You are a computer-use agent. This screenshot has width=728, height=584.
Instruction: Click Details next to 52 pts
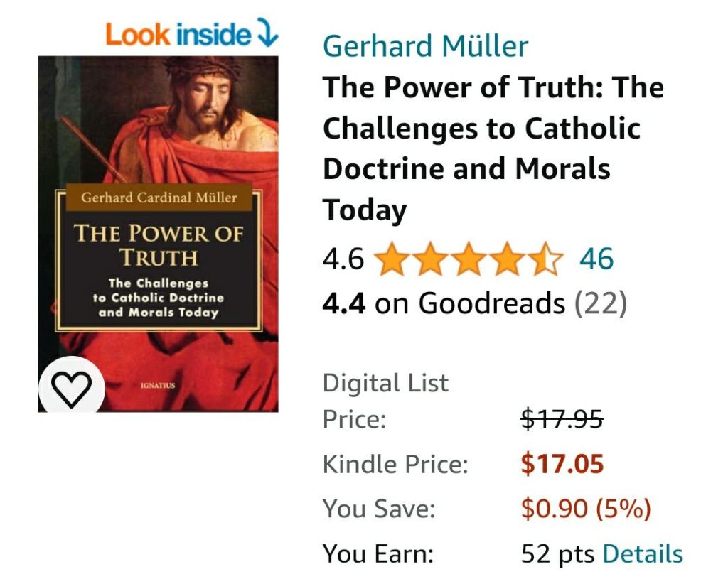pos(643,553)
